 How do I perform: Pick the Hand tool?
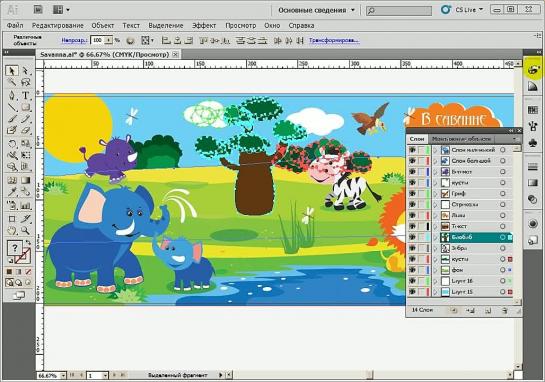12,230
